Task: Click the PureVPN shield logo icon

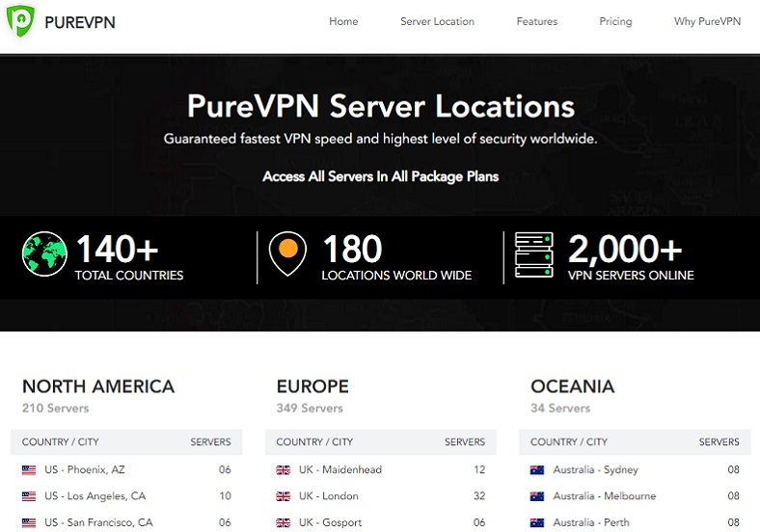Action: pos(20,20)
